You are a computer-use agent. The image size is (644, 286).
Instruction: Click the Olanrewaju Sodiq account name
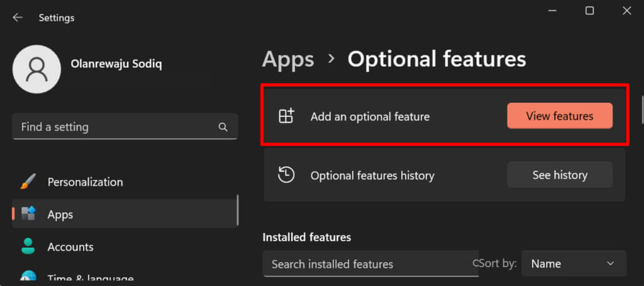117,64
